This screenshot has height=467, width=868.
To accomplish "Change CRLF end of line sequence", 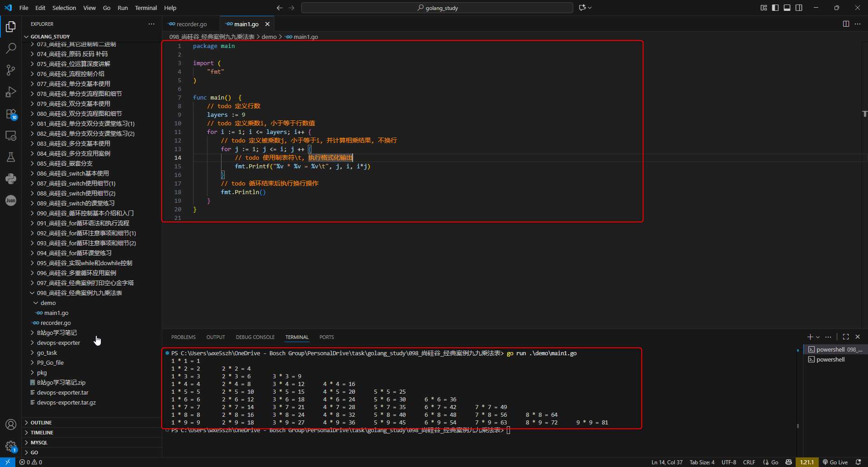I will coord(749,462).
